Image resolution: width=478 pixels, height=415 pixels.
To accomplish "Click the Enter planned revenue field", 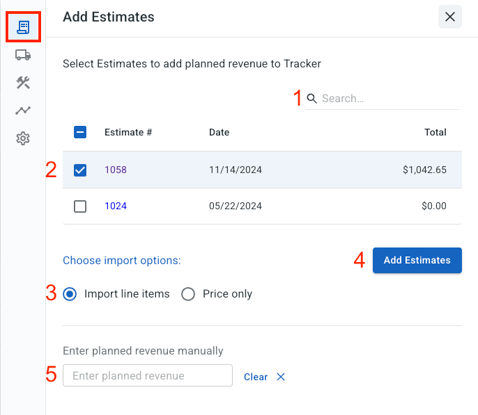I will coord(148,376).
